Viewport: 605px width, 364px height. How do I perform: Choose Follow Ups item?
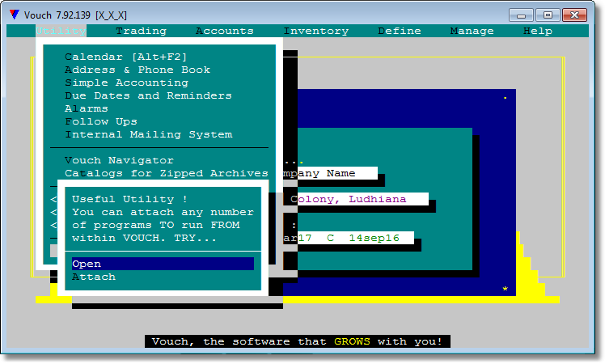point(101,121)
